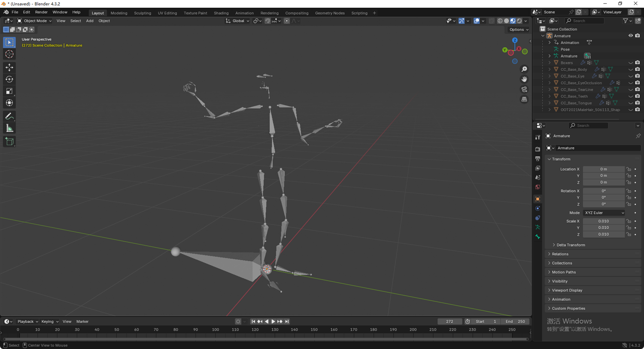
Task: Open the Render properties tab icon
Action: [538, 149]
